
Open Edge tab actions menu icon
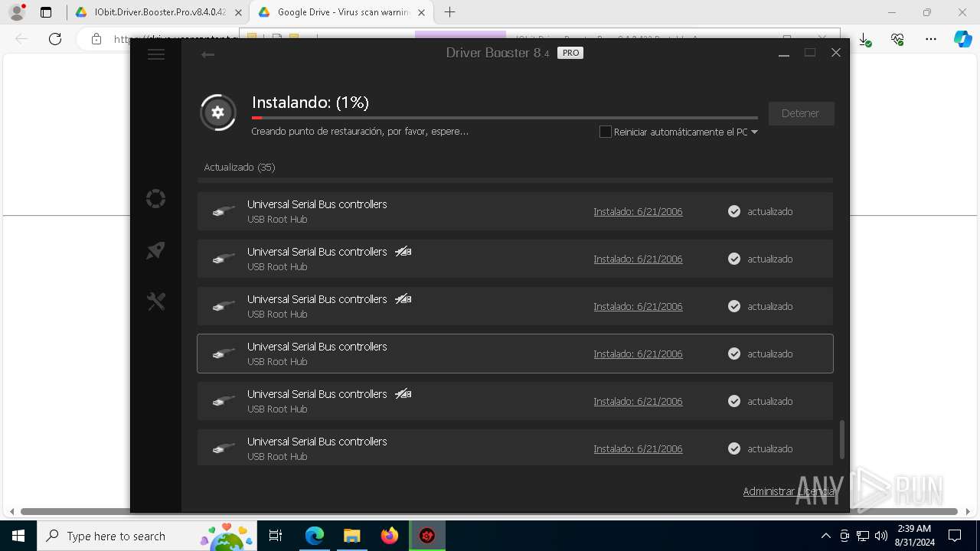click(x=46, y=12)
